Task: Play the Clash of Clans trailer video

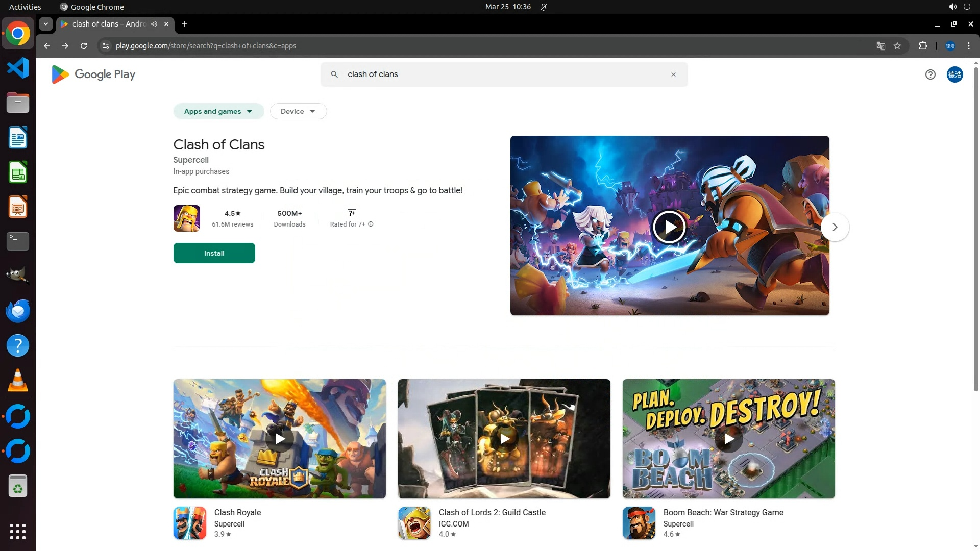Action: (669, 227)
